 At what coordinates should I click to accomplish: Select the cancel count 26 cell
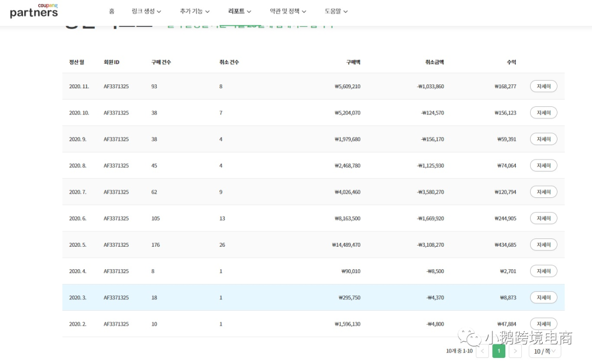coord(222,245)
